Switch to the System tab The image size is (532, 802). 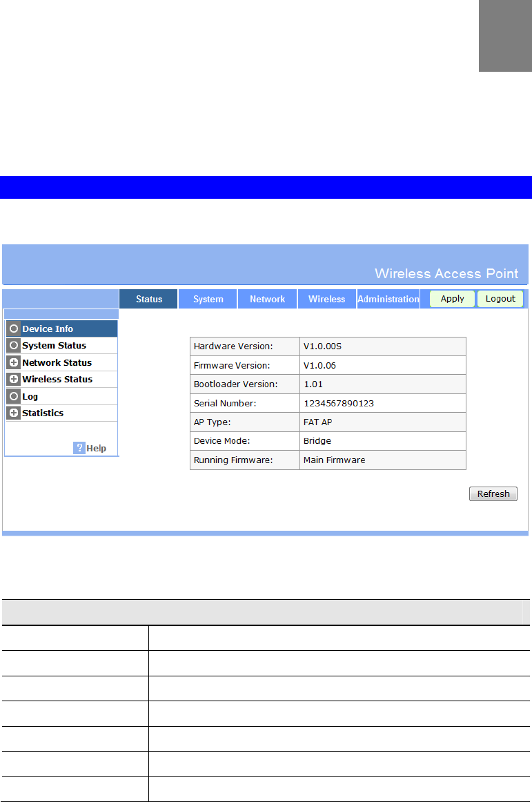[x=208, y=300]
